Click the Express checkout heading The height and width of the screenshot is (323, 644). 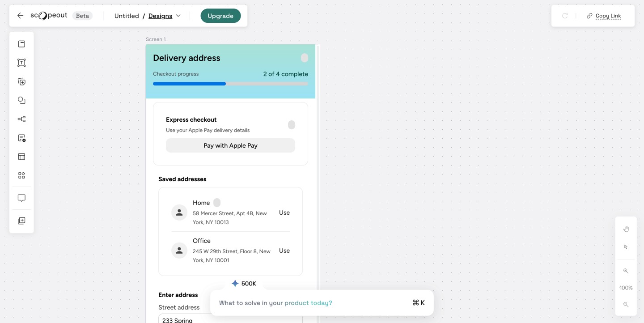tap(191, 119)
